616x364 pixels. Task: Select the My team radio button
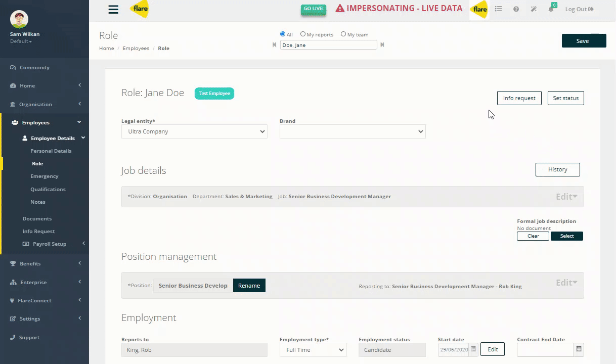click(343, 34)
